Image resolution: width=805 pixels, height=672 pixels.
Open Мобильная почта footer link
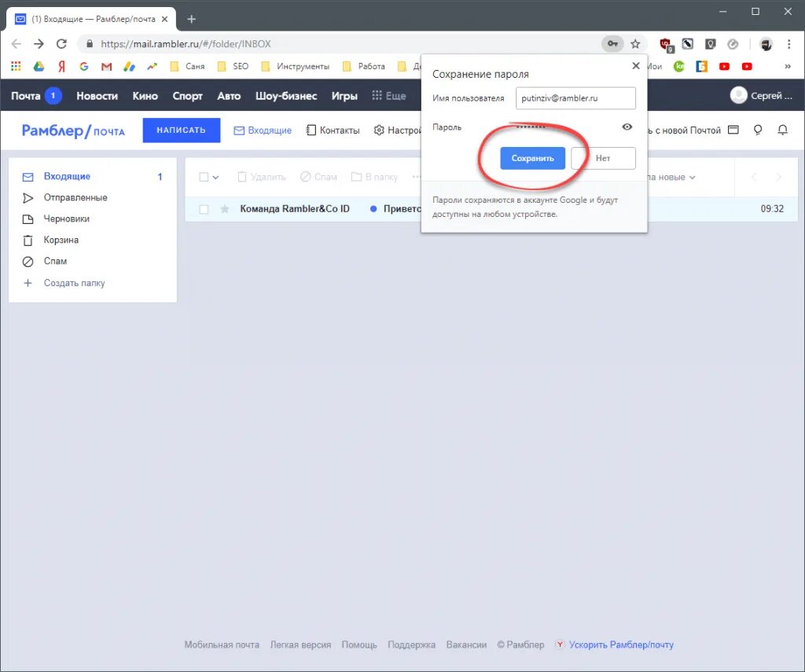tap(222, 644)
